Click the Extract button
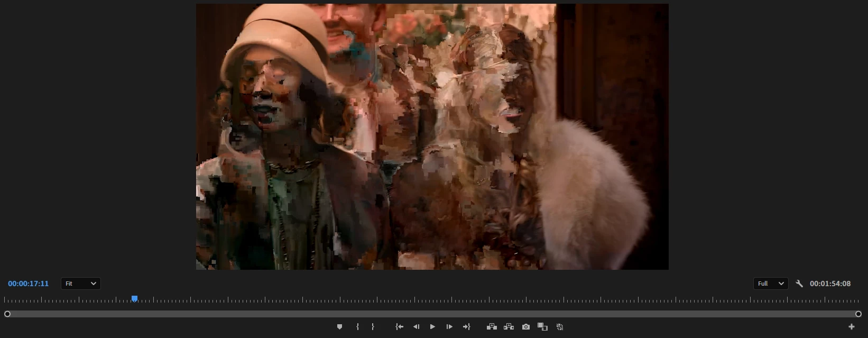 pos(509,327)
